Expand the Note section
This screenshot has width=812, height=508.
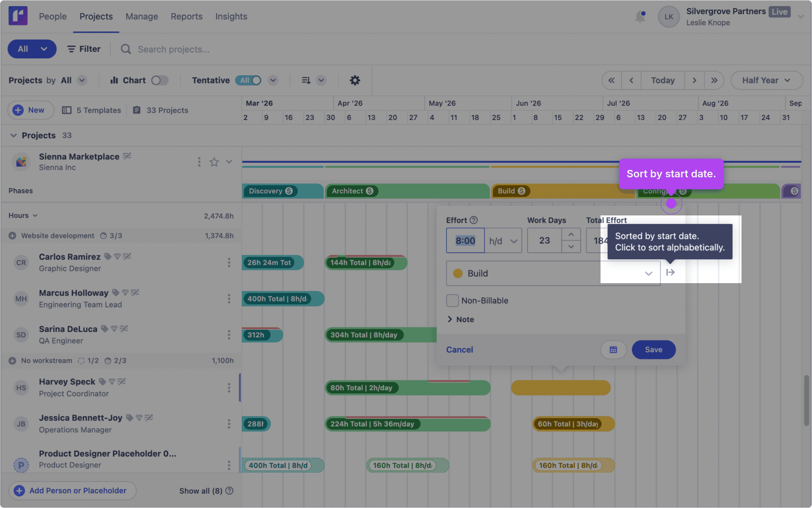[461, 319]
